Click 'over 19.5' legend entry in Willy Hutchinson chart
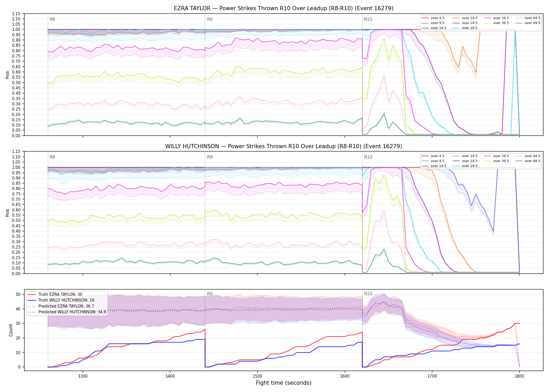This screenshot has width=549, height=392. [x=465, y=156]
